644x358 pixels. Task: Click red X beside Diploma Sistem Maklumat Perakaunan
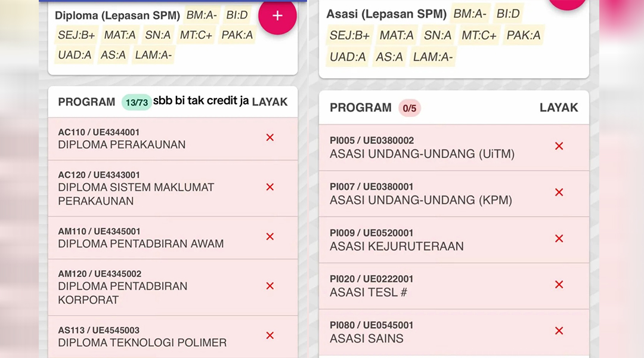point(270,187)
